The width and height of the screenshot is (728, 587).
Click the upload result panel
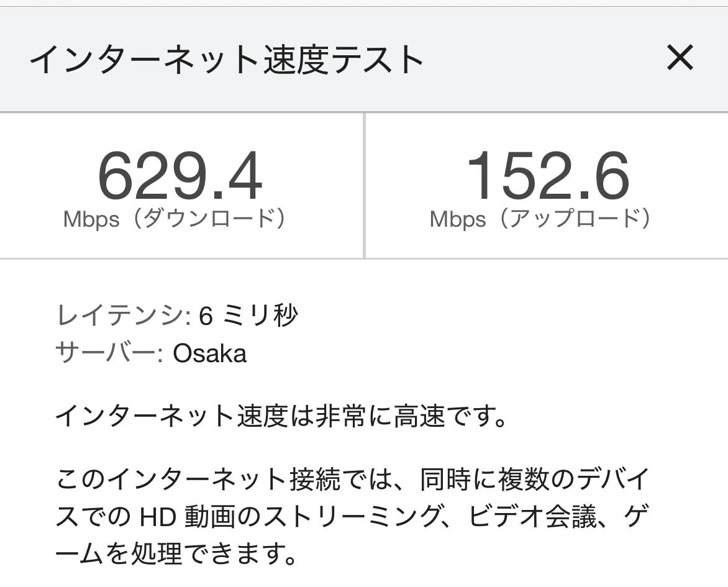tap(547, 183)
